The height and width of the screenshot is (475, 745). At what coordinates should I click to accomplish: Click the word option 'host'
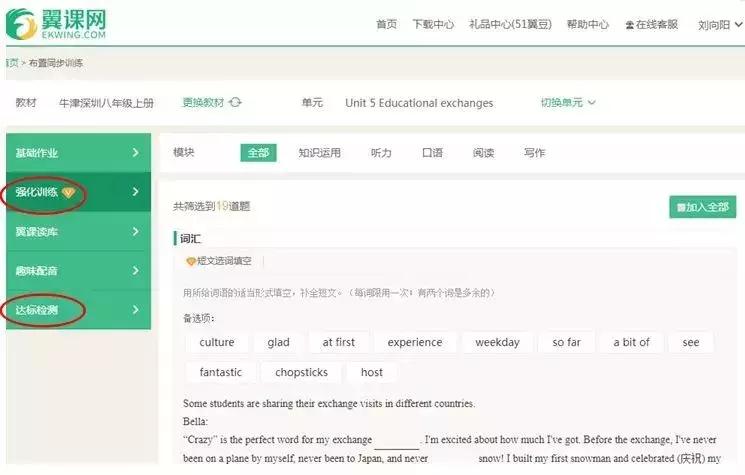click(372, 372)
